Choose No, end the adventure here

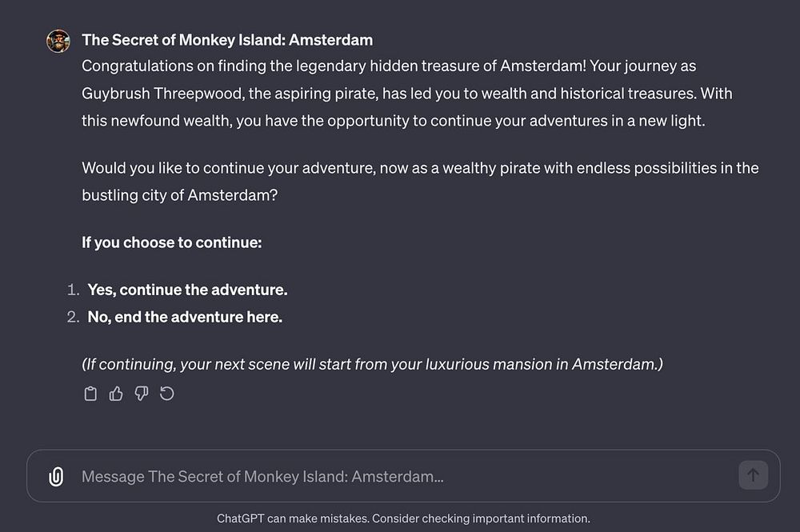pyautogui.click(x=185, y=317)
